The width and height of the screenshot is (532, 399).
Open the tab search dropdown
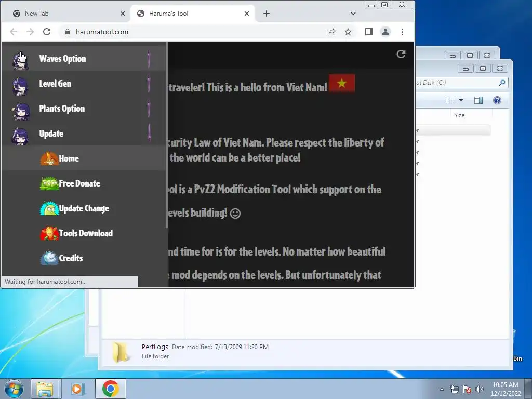[x=353, y=14]
